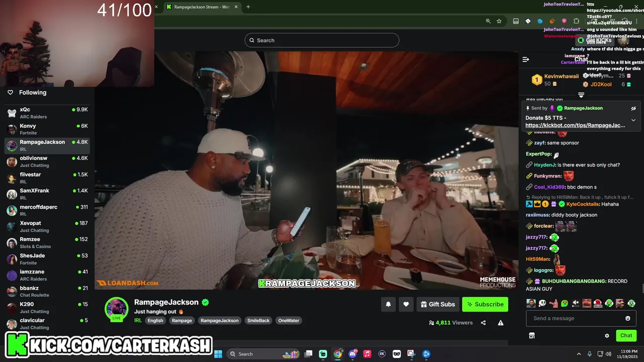Open Remzee Slots & Casino channel
Viewport: 644px width, 362px height.
(47, 243)
